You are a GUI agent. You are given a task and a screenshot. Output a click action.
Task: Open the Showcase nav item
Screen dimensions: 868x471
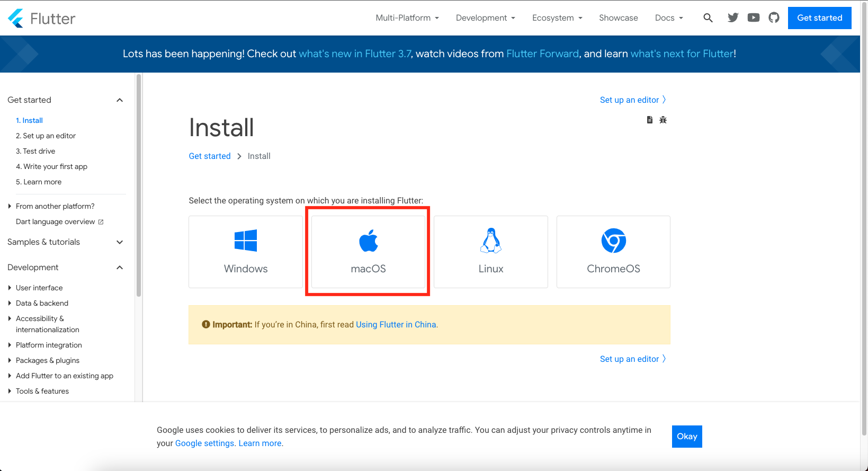[618, 18]
